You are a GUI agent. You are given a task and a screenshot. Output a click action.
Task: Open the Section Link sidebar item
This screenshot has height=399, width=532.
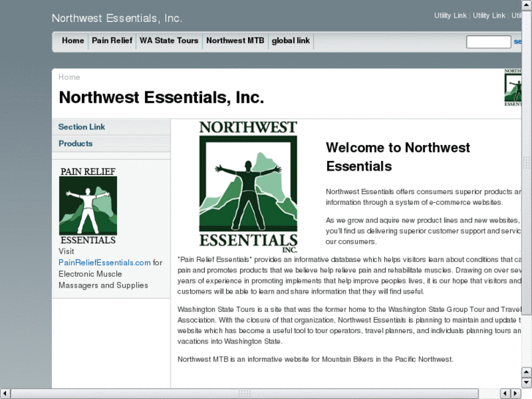tap(111, 127)
